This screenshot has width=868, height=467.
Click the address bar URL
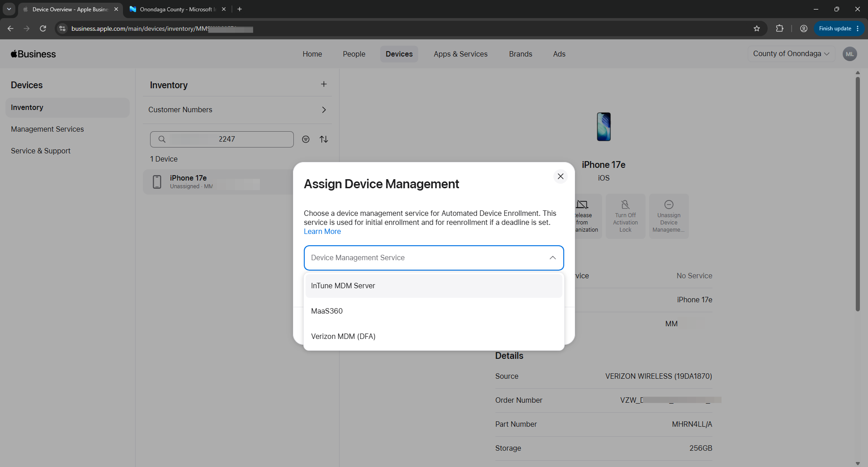click(x=162, y=29)
